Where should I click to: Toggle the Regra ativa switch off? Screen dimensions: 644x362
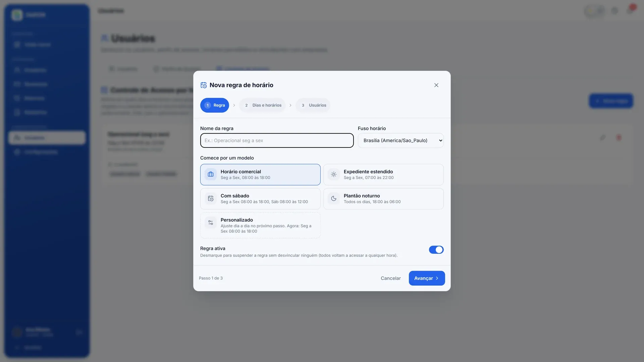coord(436,250)
